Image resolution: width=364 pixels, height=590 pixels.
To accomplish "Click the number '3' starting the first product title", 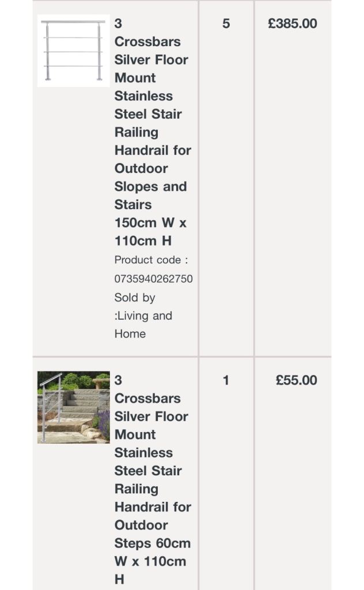I will pyautogui.click(x=118, y=24).
